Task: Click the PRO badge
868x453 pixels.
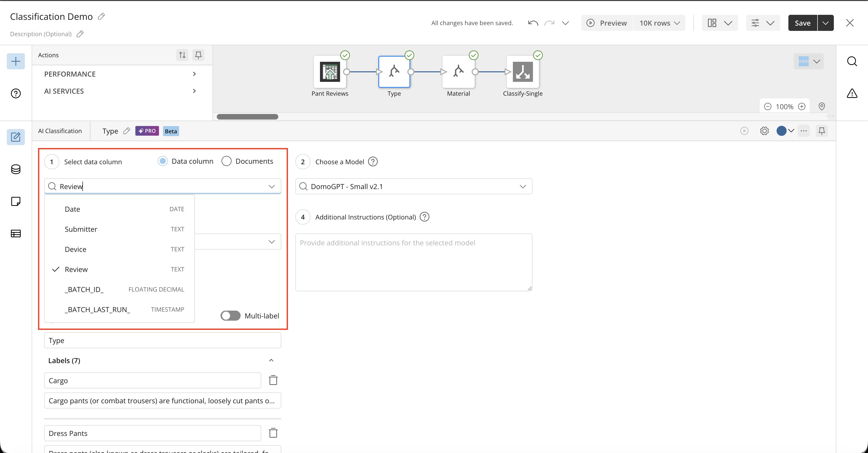Action: click(x=147, y=131)
